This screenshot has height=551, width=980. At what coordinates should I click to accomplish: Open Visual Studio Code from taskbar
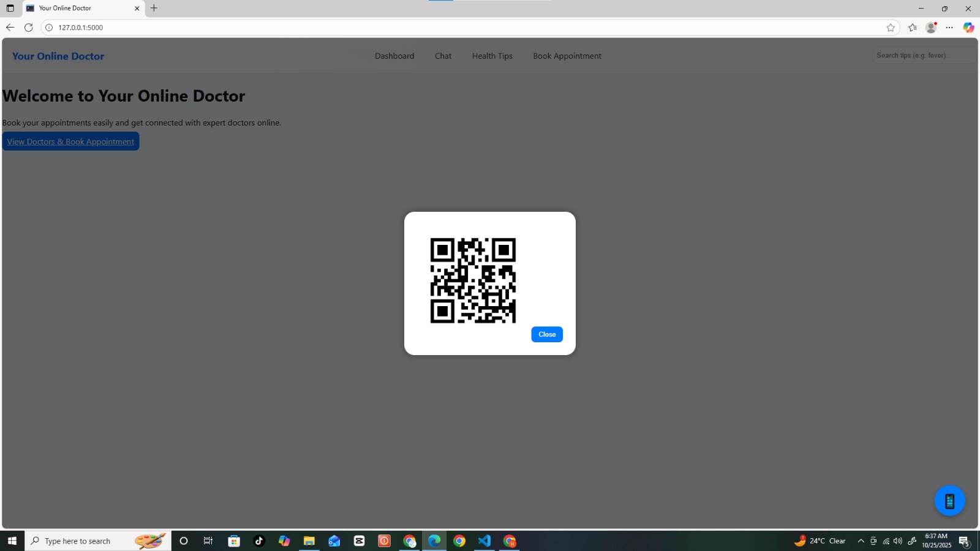pyautogui.click(x=484, y=541)
